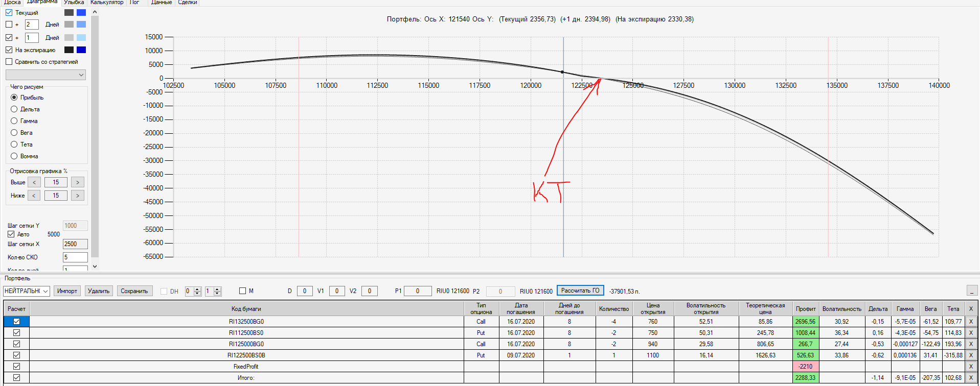This screenshot has height=386, width=980.
Task: Toggle the На экспирацию checkbox
Action: (x=9, y=50)
